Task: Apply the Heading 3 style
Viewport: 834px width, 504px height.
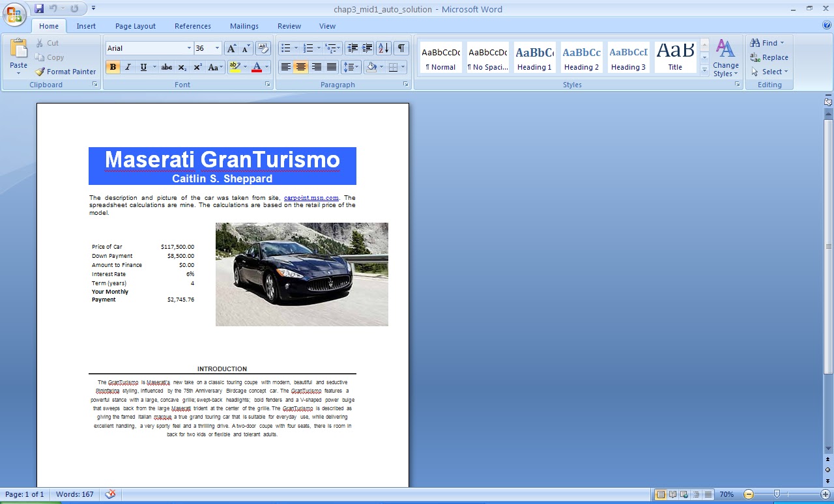Action: 628,57
